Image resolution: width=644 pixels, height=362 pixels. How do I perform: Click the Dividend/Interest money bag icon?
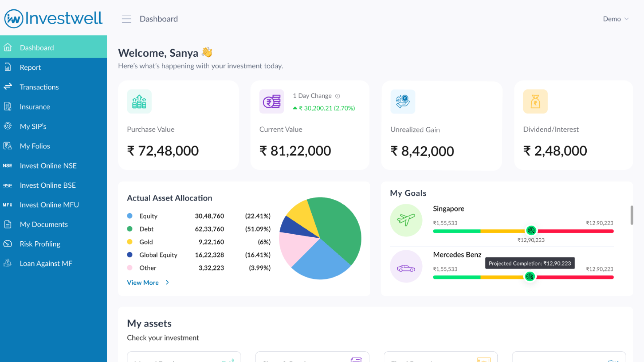535,102
